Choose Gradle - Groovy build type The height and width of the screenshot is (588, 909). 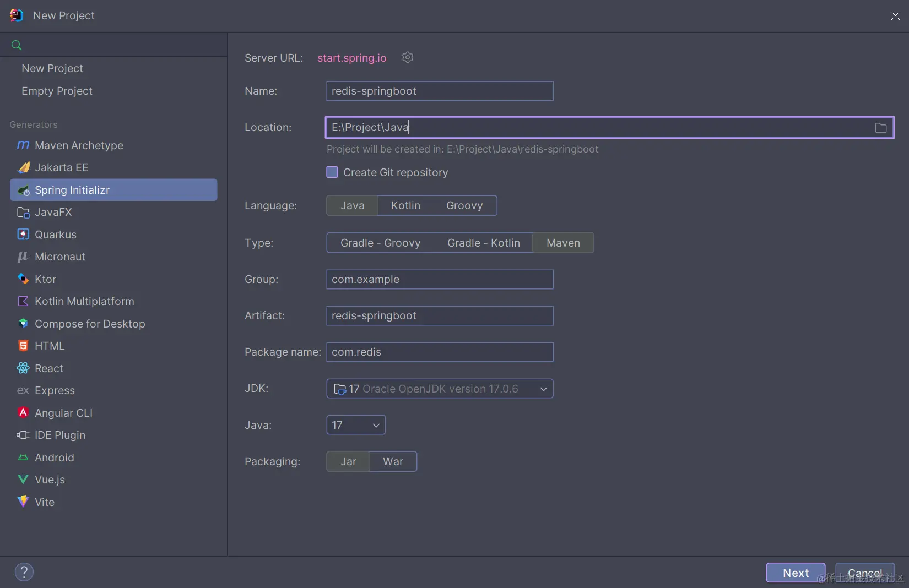click(381, 243)
